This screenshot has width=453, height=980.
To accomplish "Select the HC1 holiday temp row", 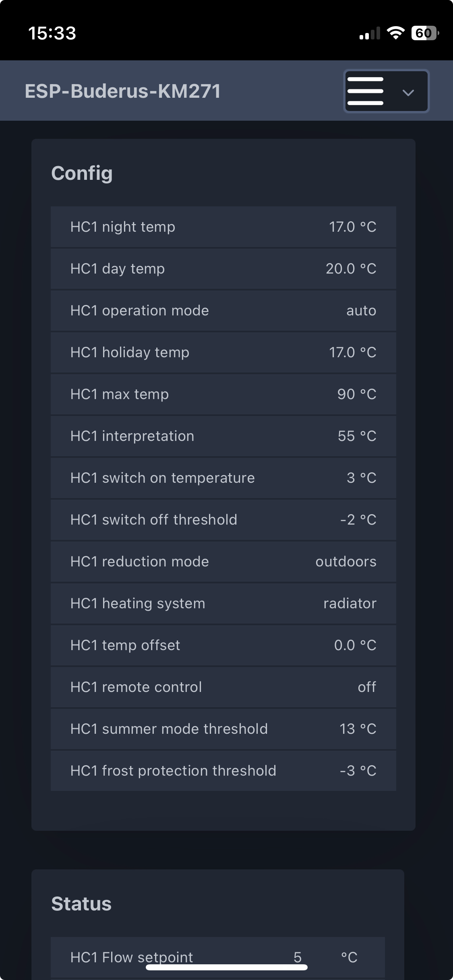I will click(223, 352).
